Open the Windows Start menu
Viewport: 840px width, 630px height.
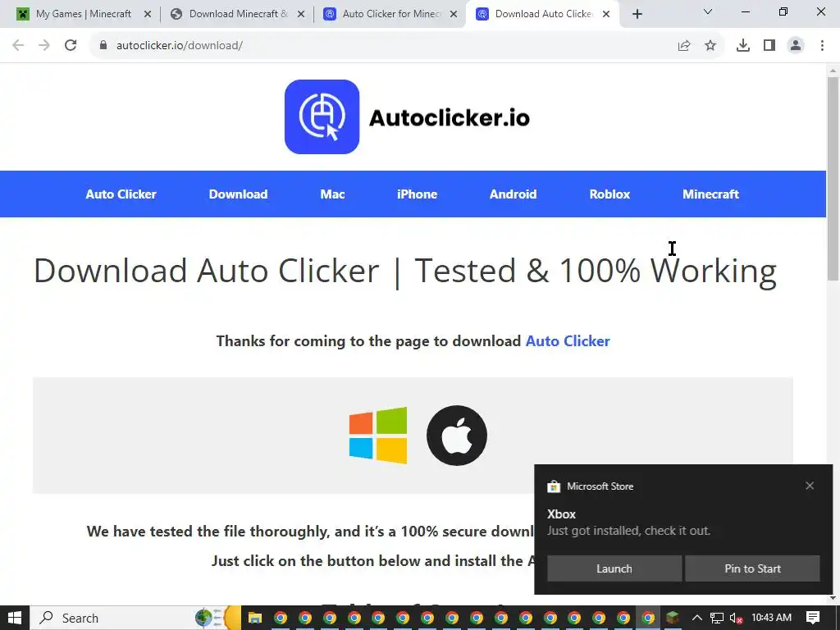15,618
